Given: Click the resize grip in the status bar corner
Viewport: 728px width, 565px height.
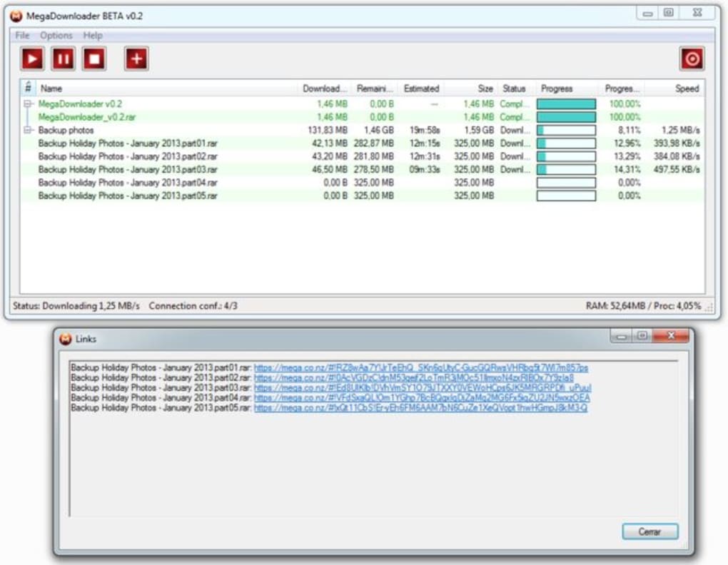Looking at the screenshot, I should tap(708, 307).
